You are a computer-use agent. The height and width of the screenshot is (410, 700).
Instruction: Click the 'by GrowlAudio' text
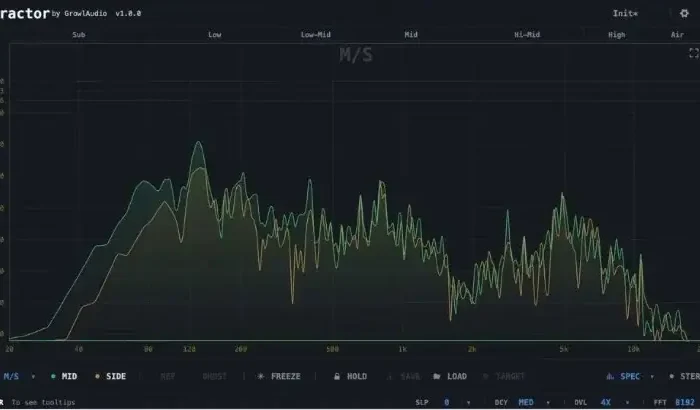pyautogui.click(x=79, y=14)
